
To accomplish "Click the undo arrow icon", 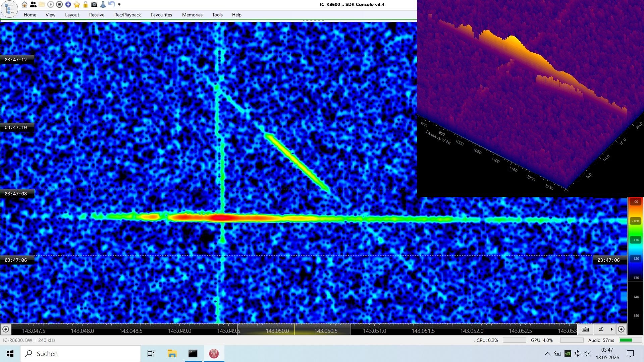I will click(x=112, y=4).
